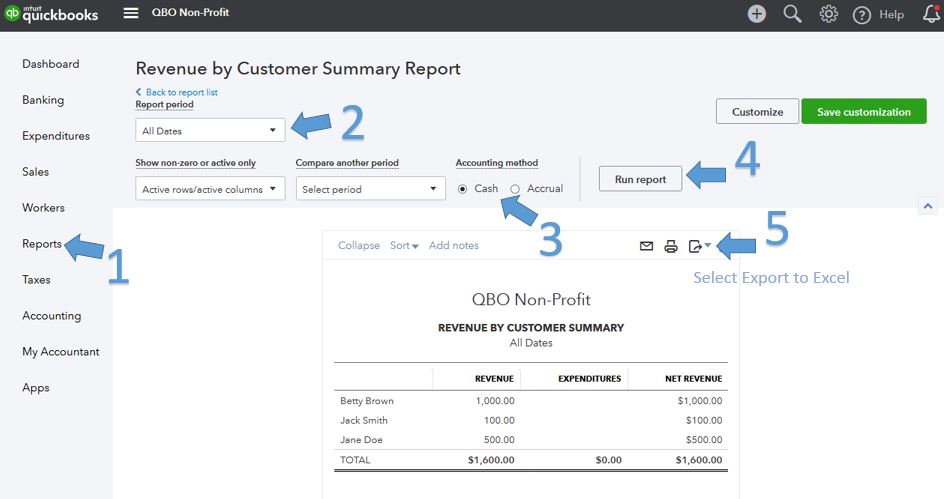Click Jack Smith customer row name

(x=364, y=420)
